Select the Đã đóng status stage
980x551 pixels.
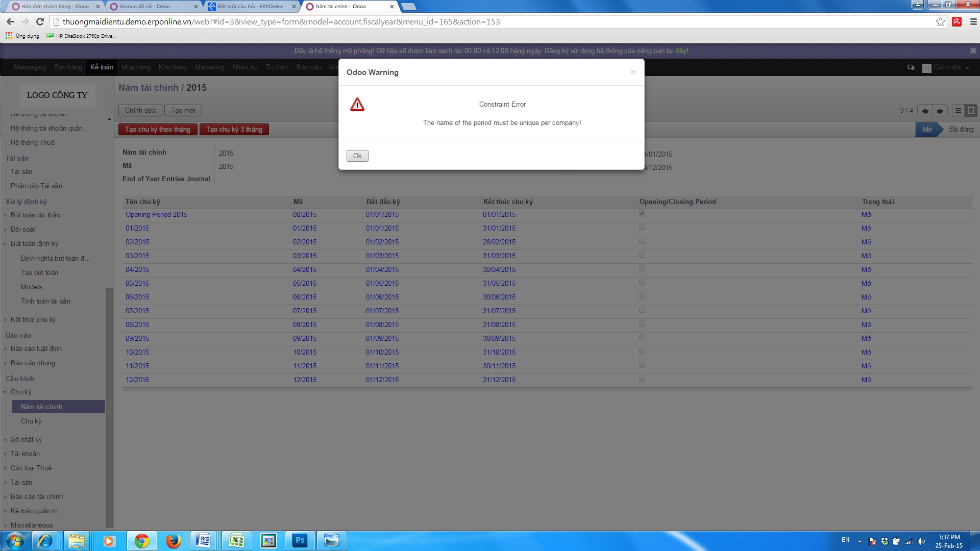pyautogui.click(x=961, y=130)
